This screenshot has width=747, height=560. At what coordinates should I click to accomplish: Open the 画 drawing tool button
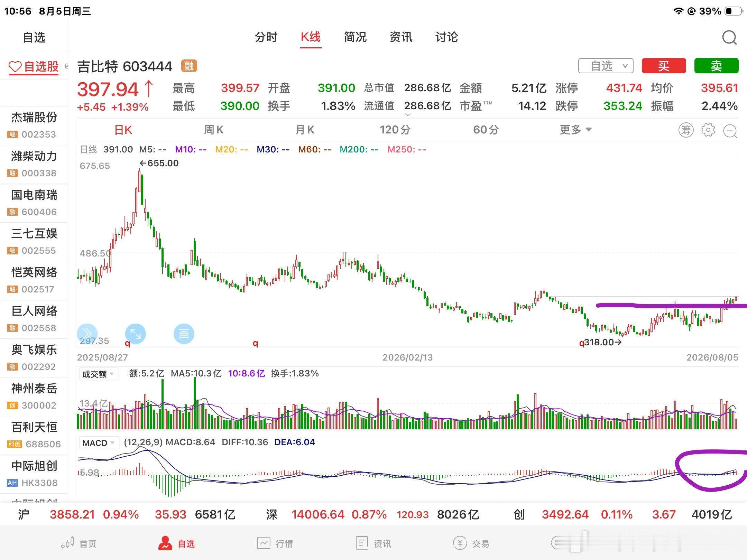[184, 334]
